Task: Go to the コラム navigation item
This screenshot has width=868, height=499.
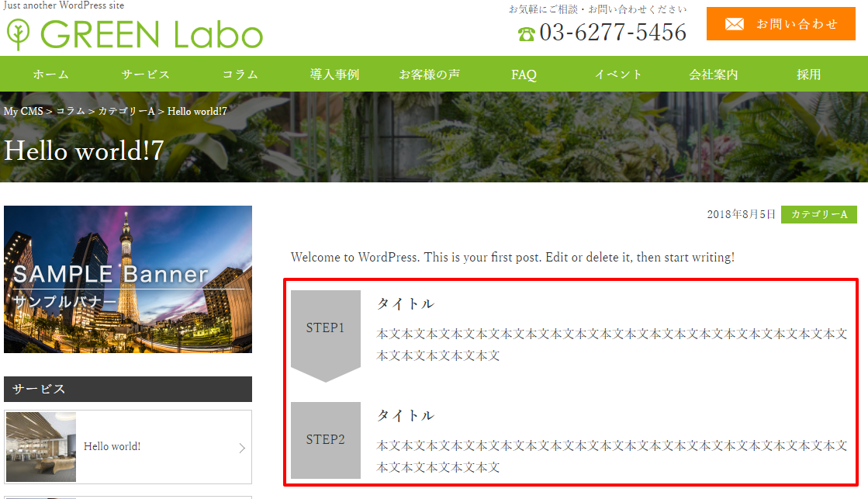Action: click(x=240, y=75)
